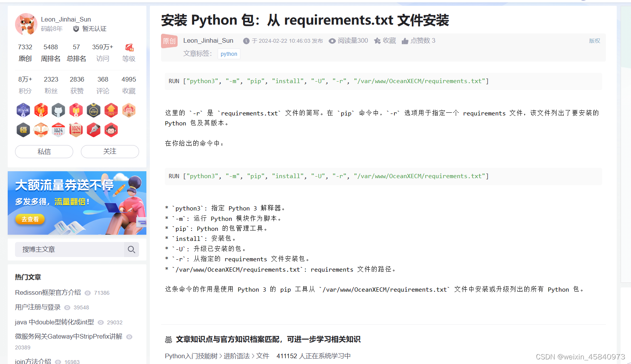Open the python article tag

point(229,54)
